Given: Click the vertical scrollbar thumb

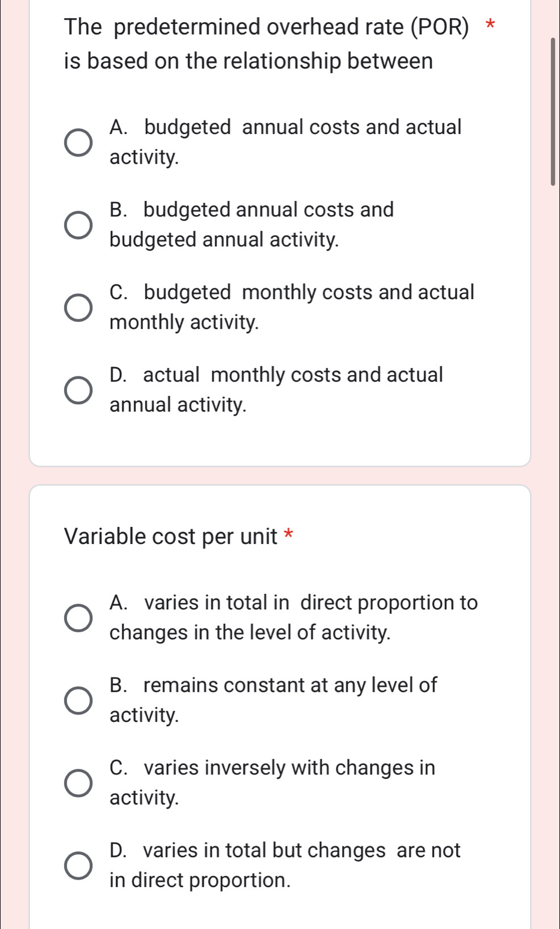Looking at the screenshot, I should [x=553, y=111].
